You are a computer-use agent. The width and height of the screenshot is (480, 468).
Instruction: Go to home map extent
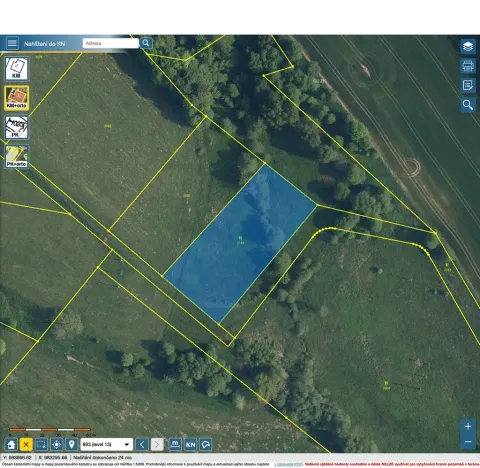point(11,444)
